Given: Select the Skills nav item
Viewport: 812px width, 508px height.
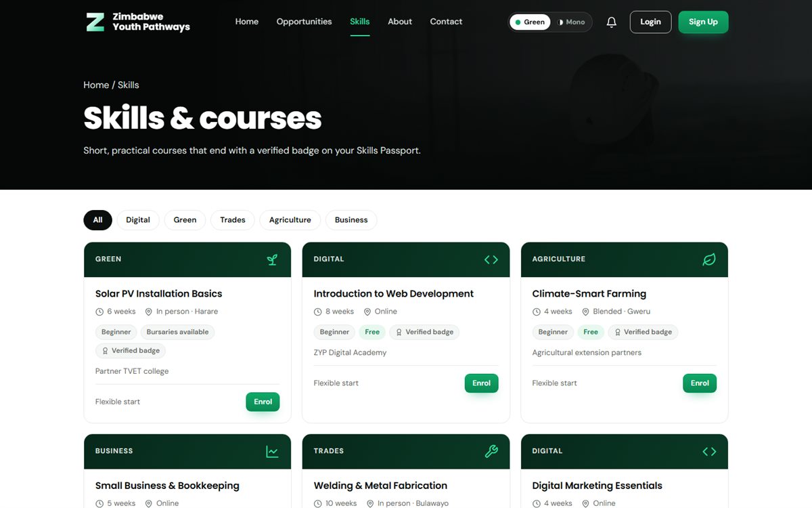Looking at the screenshot, I should [x=360, y=22].
